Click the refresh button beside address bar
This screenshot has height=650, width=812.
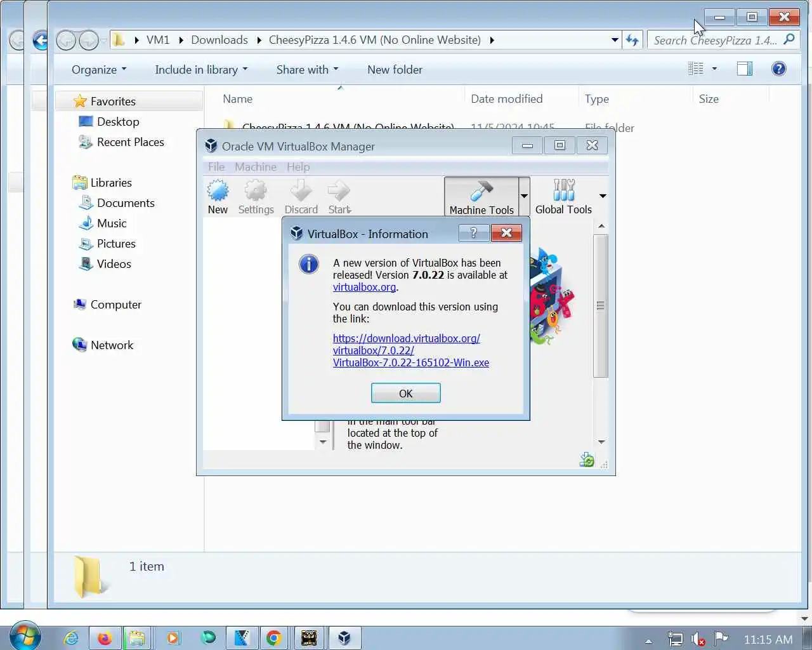pyautogui.click(x=632, y=40)
